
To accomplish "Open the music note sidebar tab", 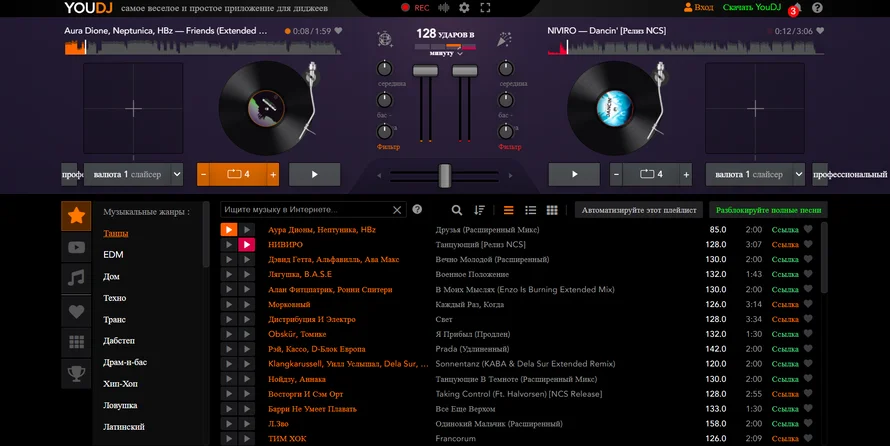I will pyautogui.click(x=76, y=278).
